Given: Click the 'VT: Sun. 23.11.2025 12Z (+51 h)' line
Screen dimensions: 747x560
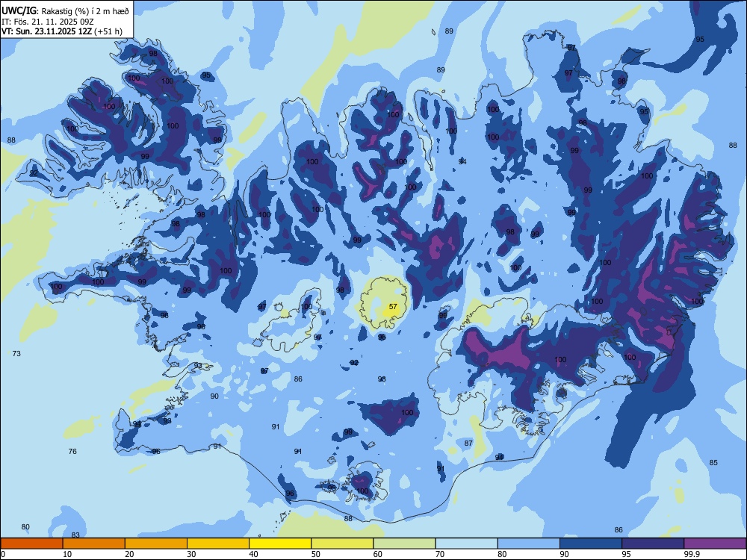Looking at the screenshot, I should tap(61, 31).
